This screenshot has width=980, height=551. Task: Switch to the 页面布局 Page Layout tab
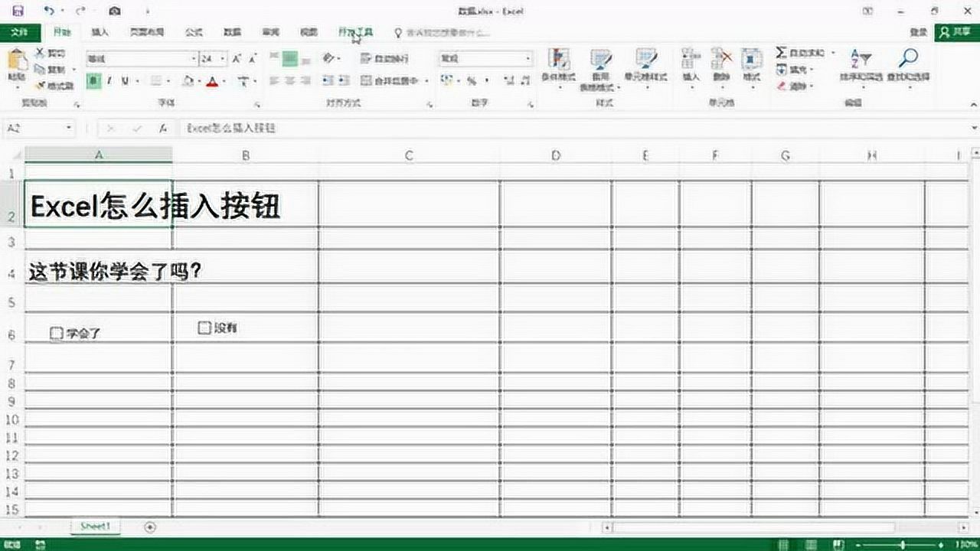click(146, 33)
